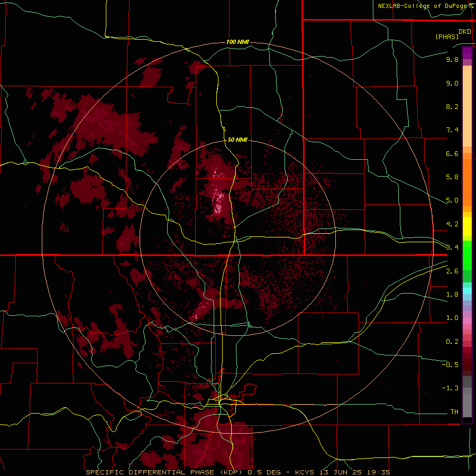Click the 9.0 value on color scale

coord(452,83)
